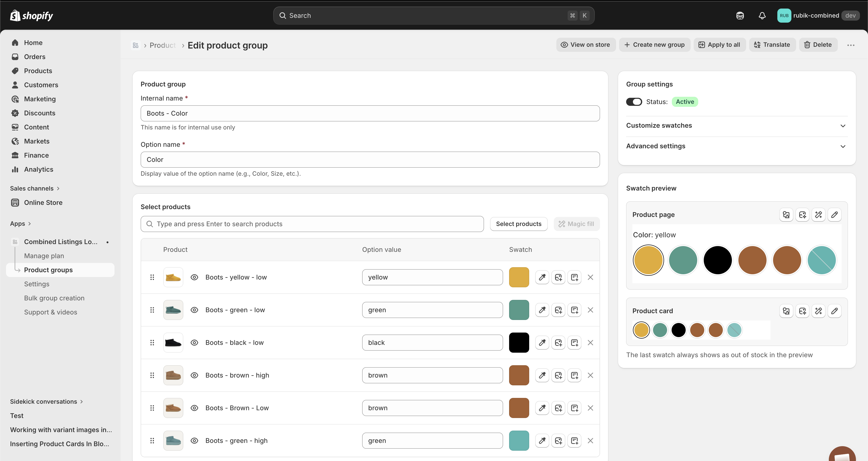
Task: Click the Apply to all button
Action: (x=719, y=44)
